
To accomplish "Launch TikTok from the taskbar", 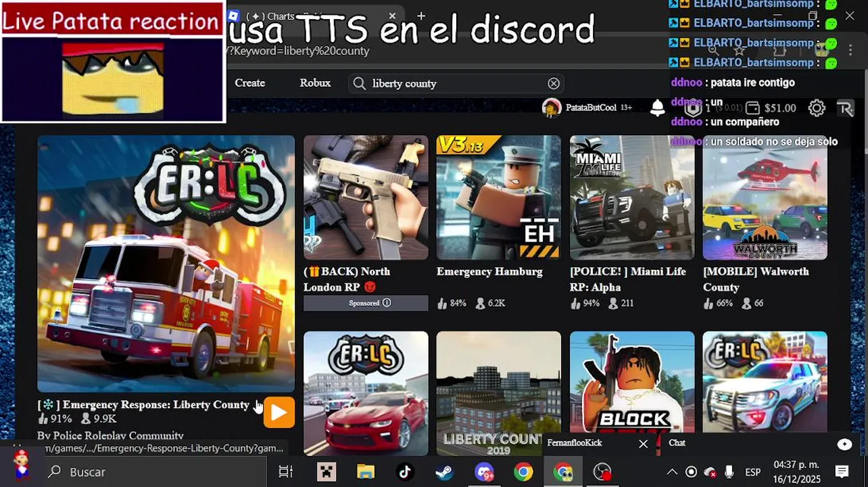I will [x=405, y=471].
